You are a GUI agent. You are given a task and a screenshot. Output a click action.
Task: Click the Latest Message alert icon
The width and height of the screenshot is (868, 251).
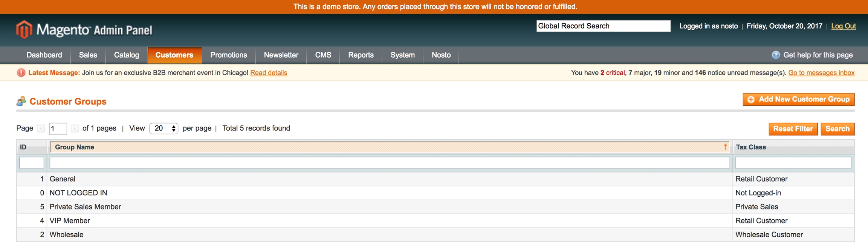tap(21, 73)
